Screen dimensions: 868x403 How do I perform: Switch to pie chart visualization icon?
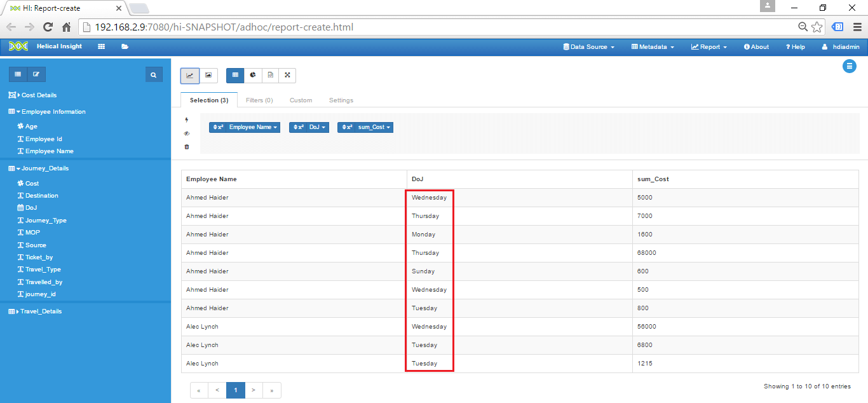(x=253, y=75)
